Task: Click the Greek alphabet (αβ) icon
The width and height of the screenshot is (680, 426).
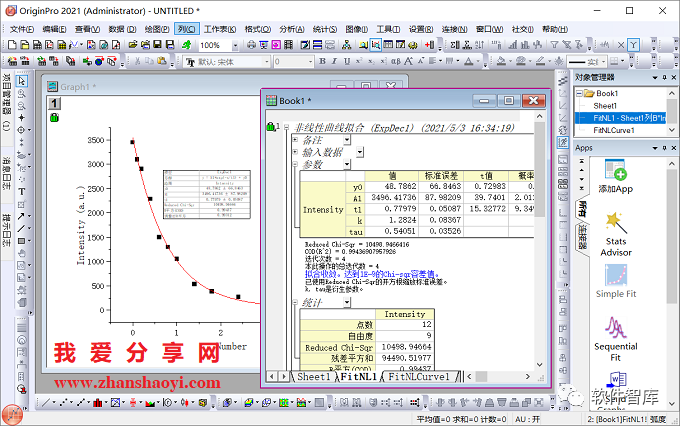Action: click(x=396, y=61)
